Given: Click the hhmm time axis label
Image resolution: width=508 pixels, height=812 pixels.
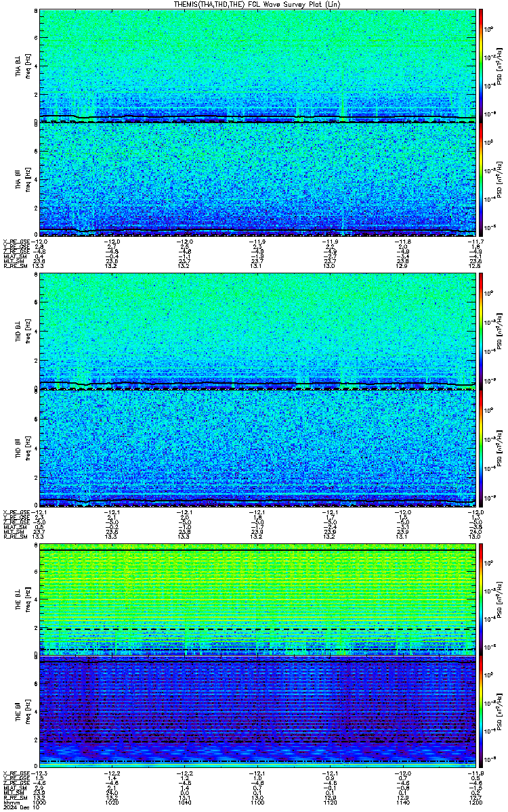Looking at the screenshot, I should 10,802.
